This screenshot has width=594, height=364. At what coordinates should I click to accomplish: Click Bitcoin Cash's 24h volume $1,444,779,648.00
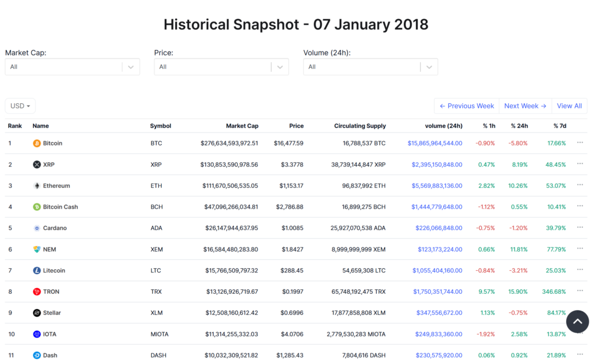tap(437, 207)
